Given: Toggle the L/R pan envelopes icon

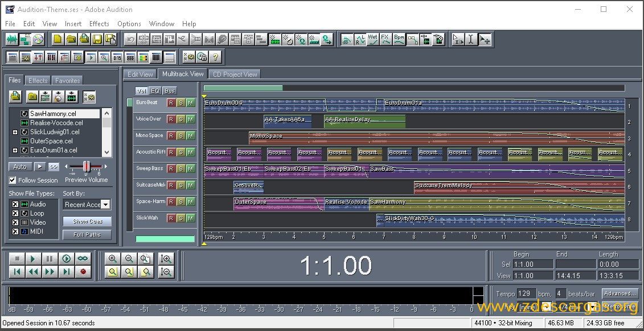Looking at the screenshot, I should click(x=360, y=39).
